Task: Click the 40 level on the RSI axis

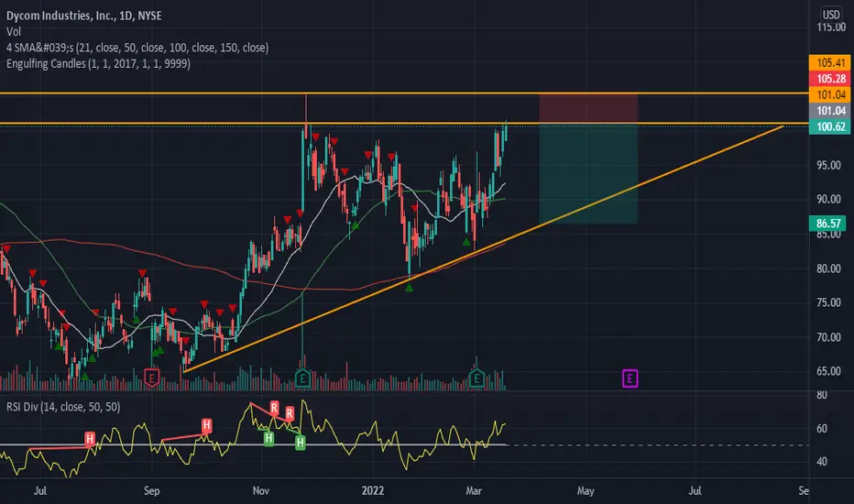Action: tap(821, 462)
